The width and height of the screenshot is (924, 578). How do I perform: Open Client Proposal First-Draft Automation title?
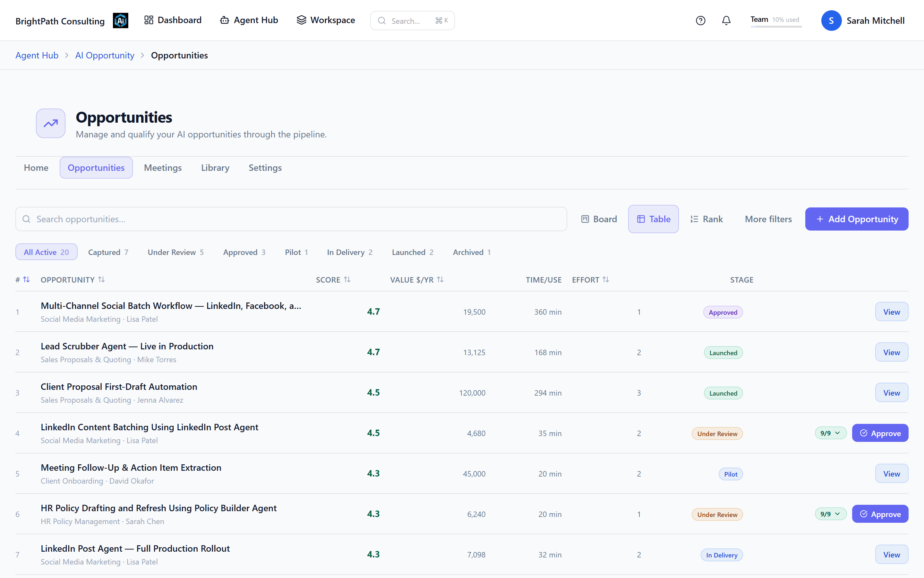pyautogui.click(x=119, y=387)
